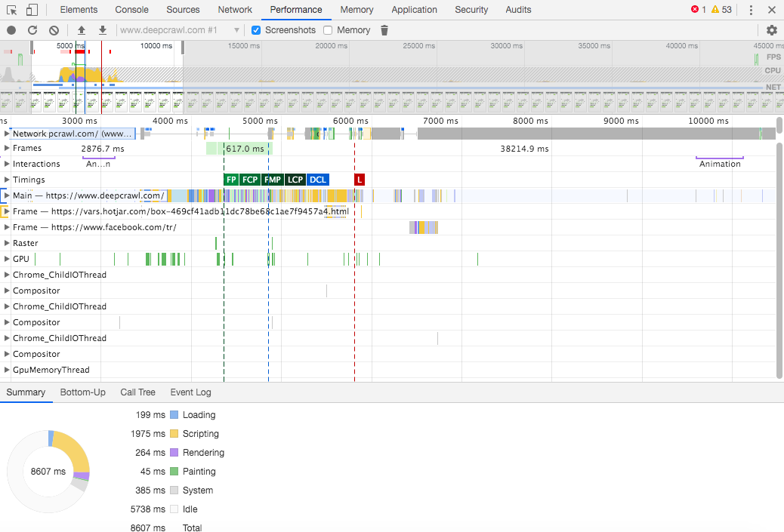Viewport: 784px width, 532px height.
Task: Expand the Raster track
Action: [6, 242]
